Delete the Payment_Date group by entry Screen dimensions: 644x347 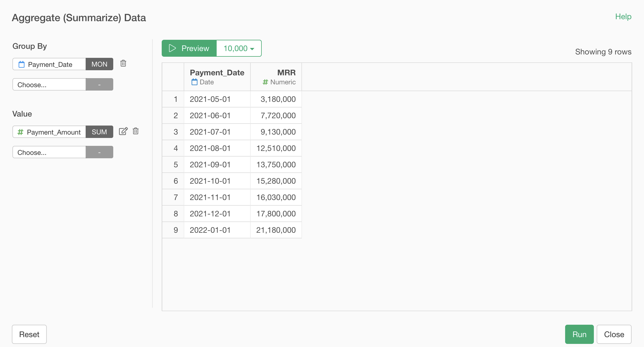(123, 63)
